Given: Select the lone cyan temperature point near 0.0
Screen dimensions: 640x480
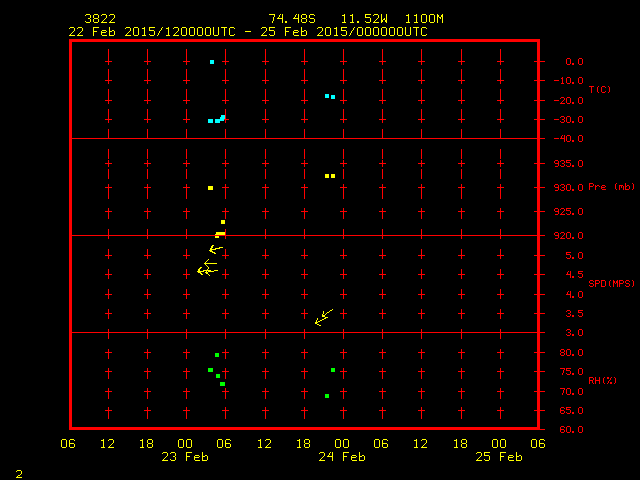Looking at the screenshot, I should (x=212, y=62).
